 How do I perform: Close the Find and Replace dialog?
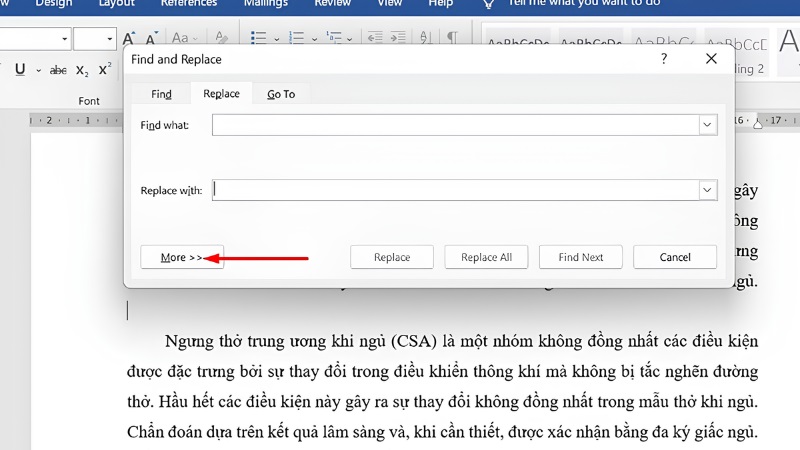tap(711, 59)
